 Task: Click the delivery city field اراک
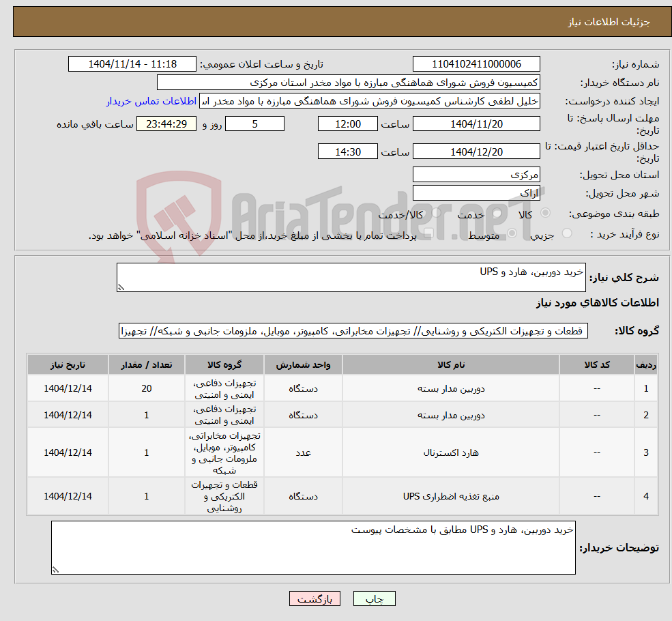pyautogui.click(x=476, y=193)
